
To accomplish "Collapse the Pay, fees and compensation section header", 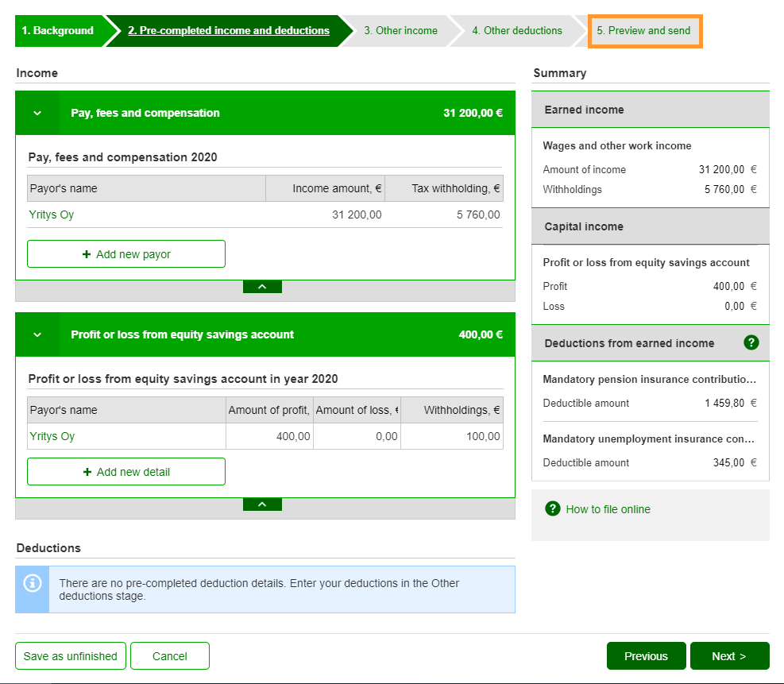I will [x=37, y=113].
